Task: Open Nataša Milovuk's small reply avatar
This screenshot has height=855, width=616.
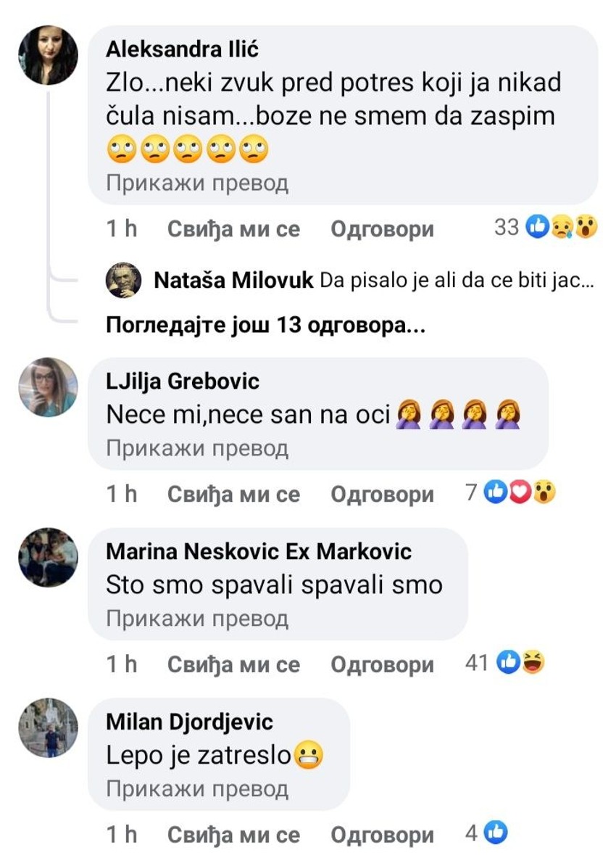Action: coord(124,280)
